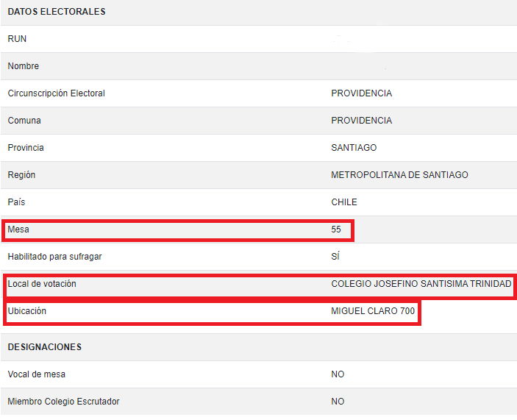The image size is (517, 420).
Task: Click the Comuna row label
Action: click(x=24, y=121)
